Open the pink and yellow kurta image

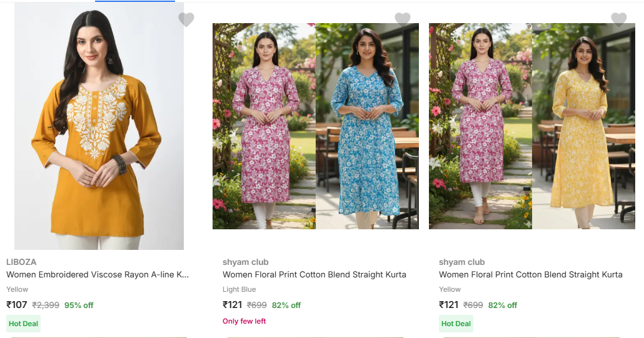click(532, 126)
